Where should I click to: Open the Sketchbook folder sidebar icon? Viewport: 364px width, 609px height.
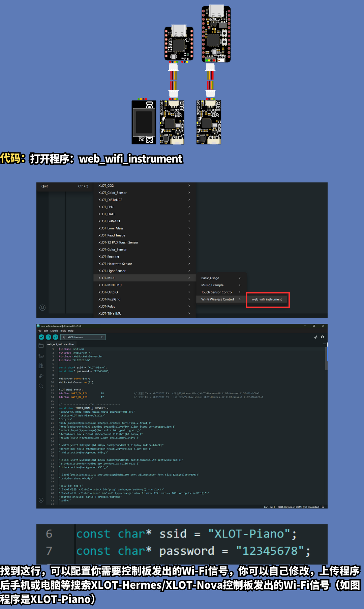tap(41, 346)
